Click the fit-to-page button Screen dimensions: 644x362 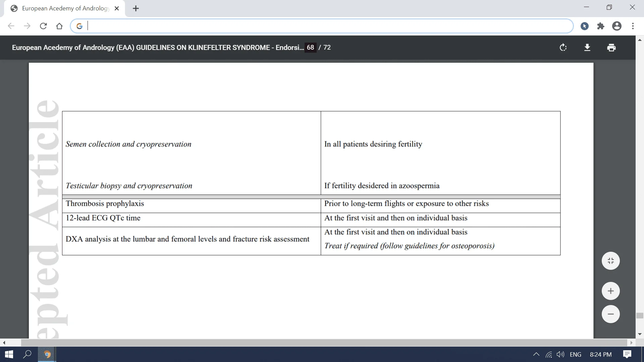tap(611, 261)
